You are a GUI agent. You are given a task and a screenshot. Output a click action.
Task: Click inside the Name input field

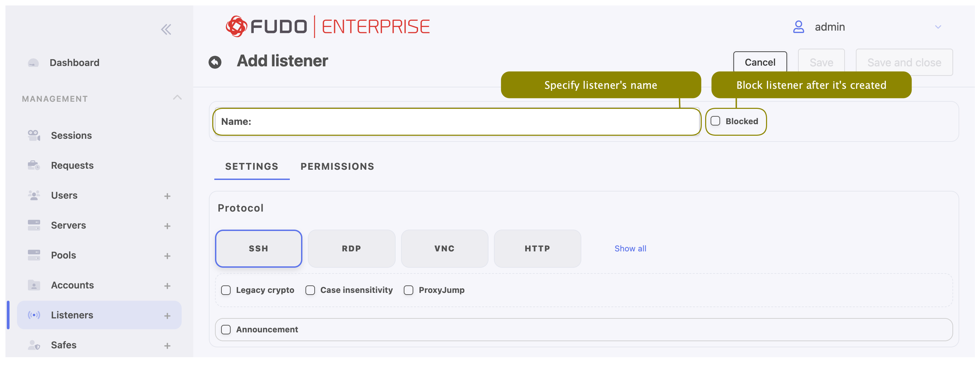tap(456, 121)
